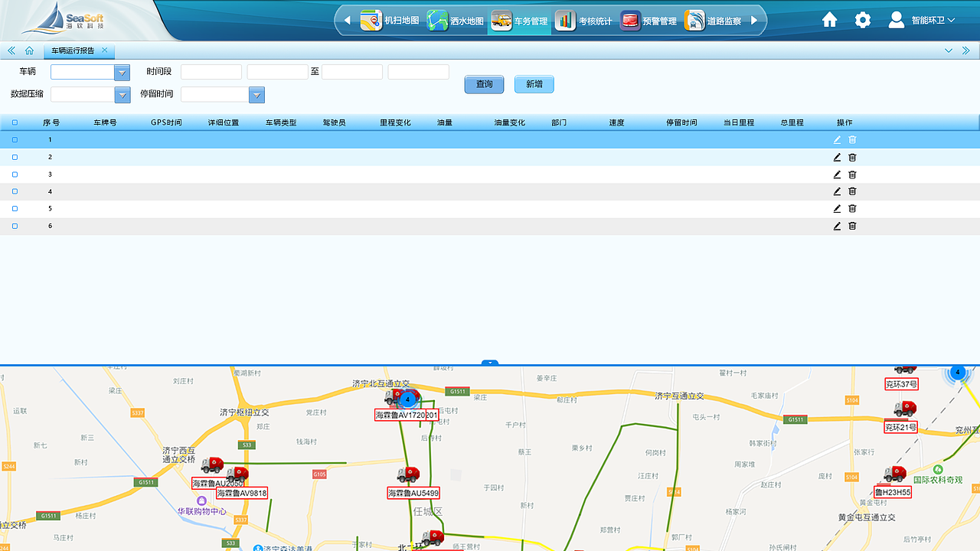Open the 道路监察 module

[713, 21]
